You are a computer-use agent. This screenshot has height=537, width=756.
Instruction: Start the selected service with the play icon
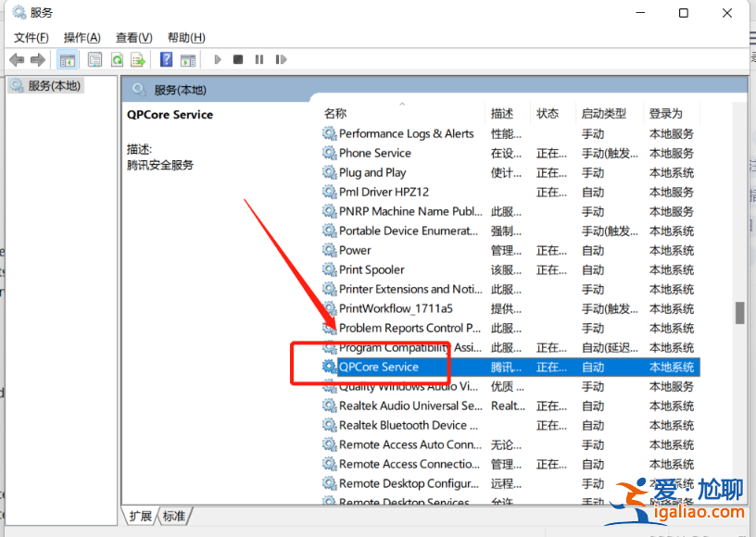[x=217, y=58]
